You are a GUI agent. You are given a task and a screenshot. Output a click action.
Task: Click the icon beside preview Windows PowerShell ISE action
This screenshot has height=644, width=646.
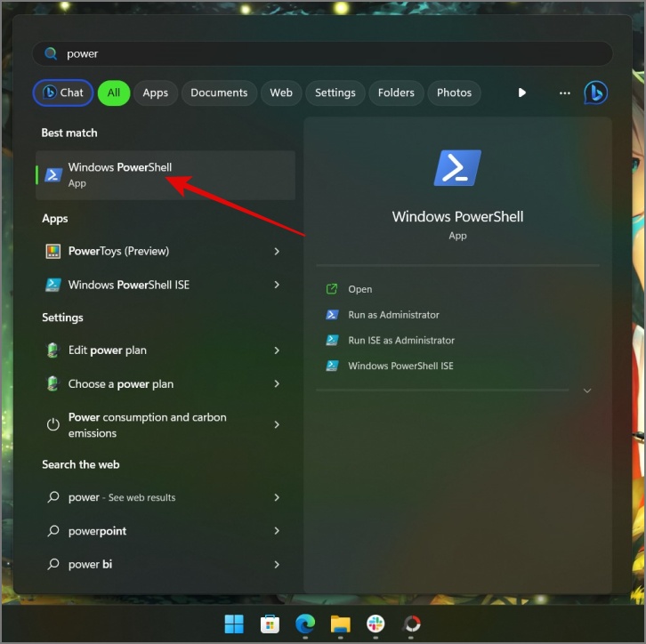(x=332, y=366)
